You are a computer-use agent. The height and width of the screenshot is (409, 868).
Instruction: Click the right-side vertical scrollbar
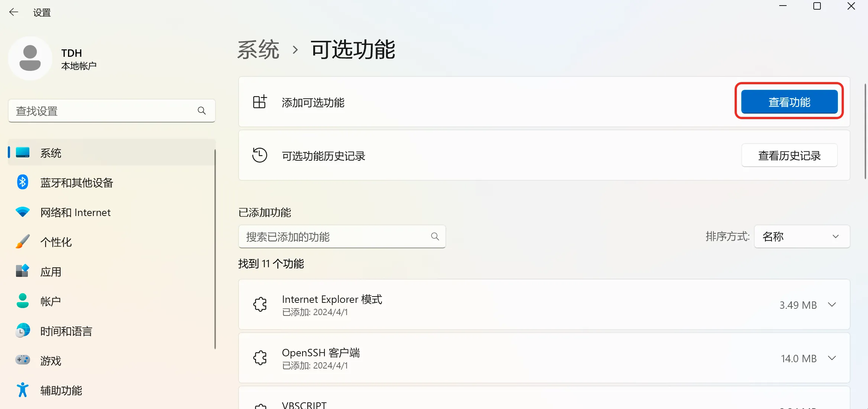point(865,131)
